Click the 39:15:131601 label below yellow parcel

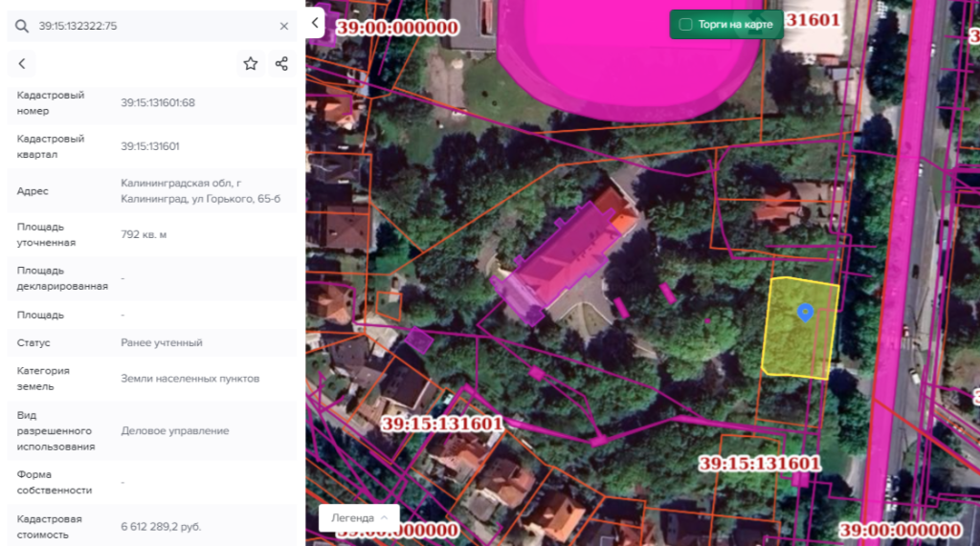[759, 464]
